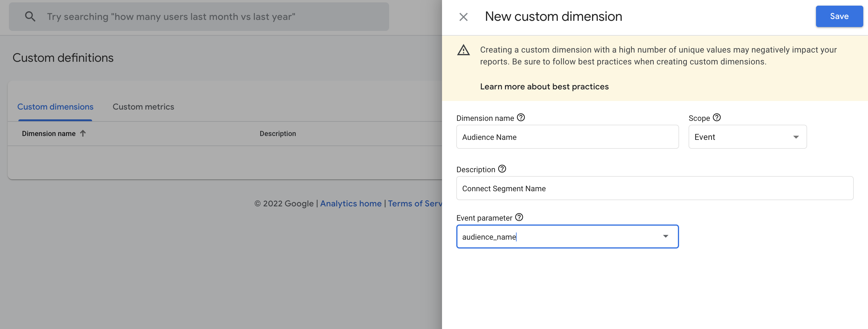Image resolution: width=868 pixels, height=329 pixels.
Task: Close the New custom dimension panel
Action: point(463,17)
